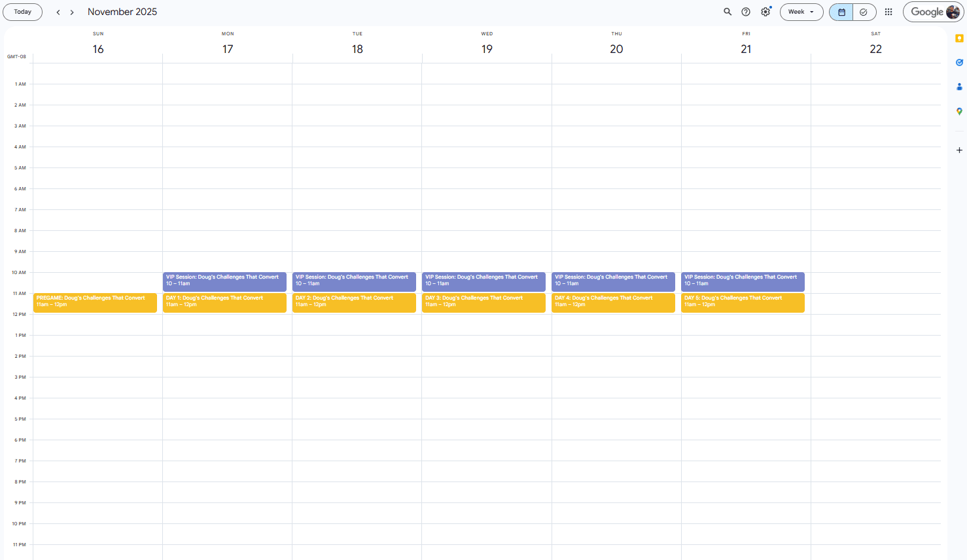This screenshot has height=560, width=967.
Task: Open Google Keep in side panel
Action: [x=959, y=39]
